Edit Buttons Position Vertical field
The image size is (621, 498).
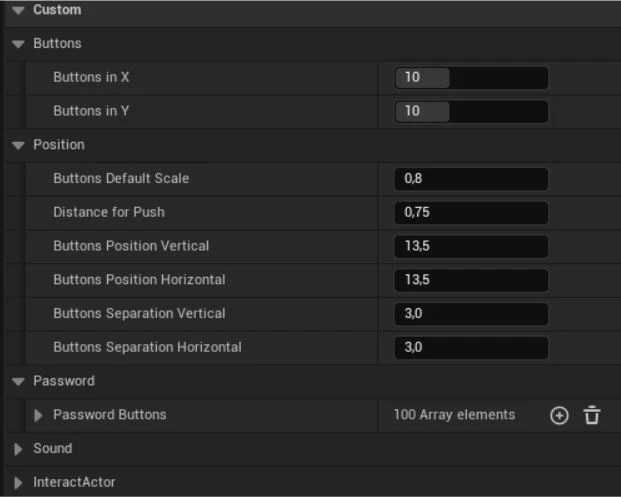pyautogui.click(x=471, y=246)
